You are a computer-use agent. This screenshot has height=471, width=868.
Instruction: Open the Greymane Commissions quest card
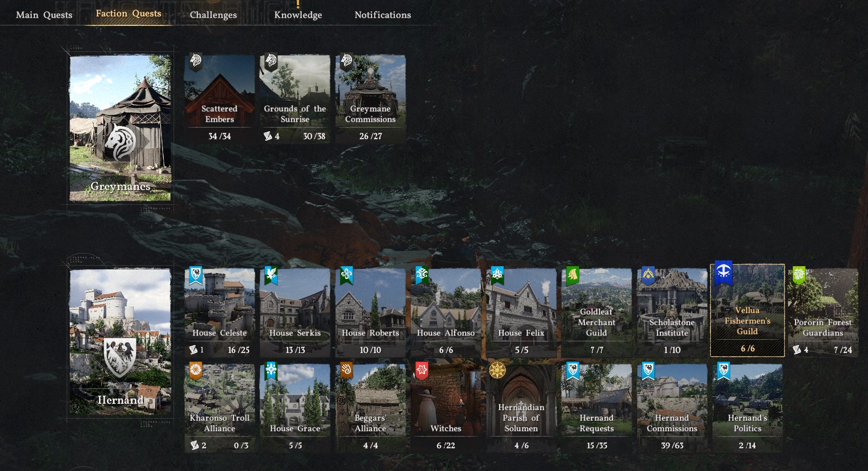[370, 99]
